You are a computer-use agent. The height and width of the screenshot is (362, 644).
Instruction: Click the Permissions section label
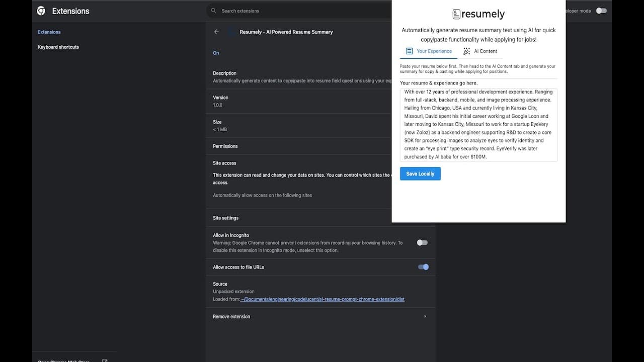pyautogui.click(x=225, y=146)
